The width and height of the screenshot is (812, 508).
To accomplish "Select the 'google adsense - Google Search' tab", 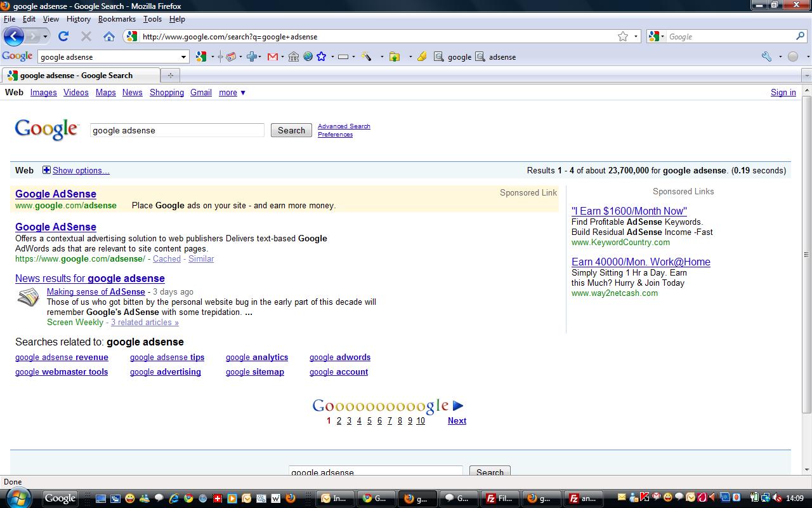I will click(x=81, y=75).
